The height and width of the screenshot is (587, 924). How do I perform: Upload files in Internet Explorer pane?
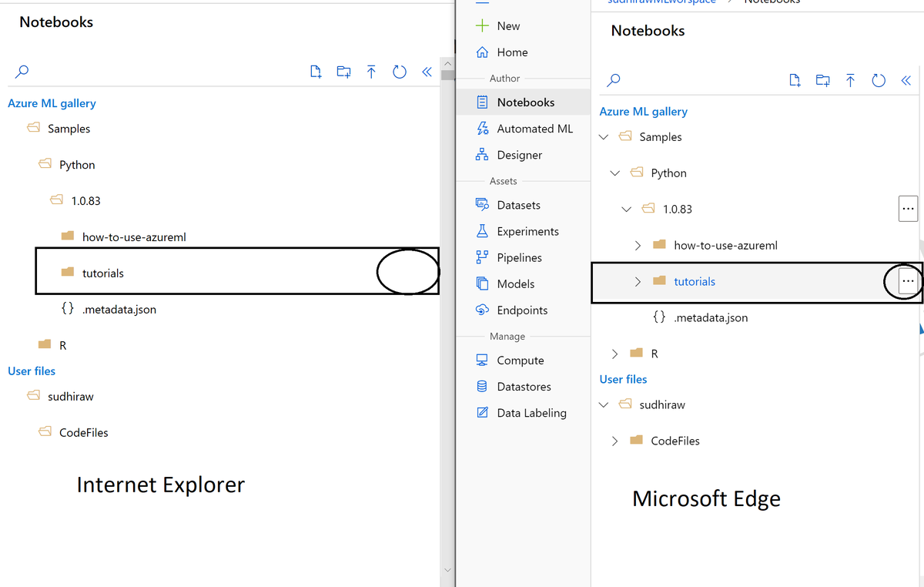[x=371, y=72]
